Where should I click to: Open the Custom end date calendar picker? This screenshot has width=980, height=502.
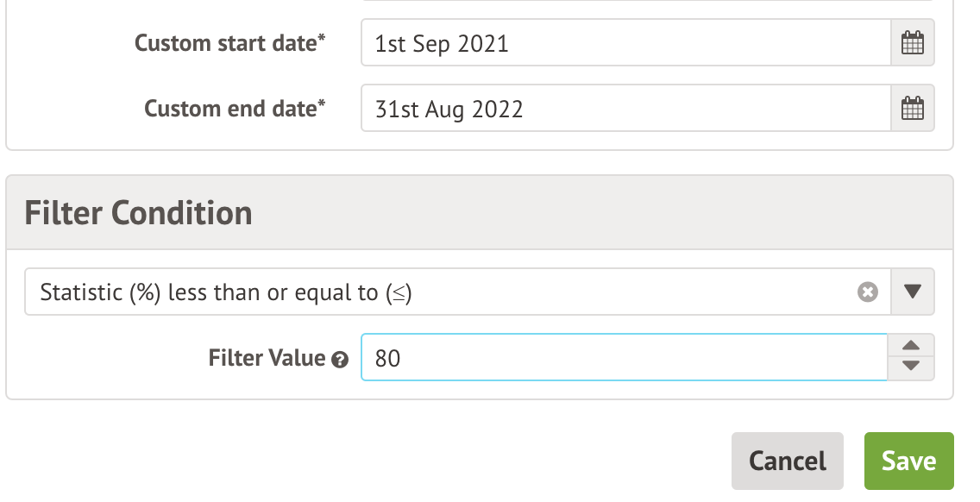(x=912, y=109)
